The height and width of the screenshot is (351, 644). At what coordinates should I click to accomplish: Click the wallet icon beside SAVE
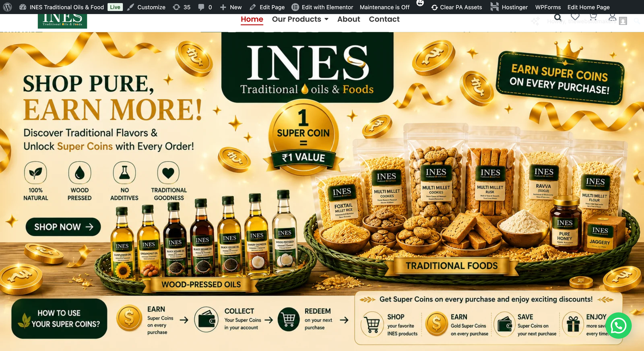coord(505,324)
